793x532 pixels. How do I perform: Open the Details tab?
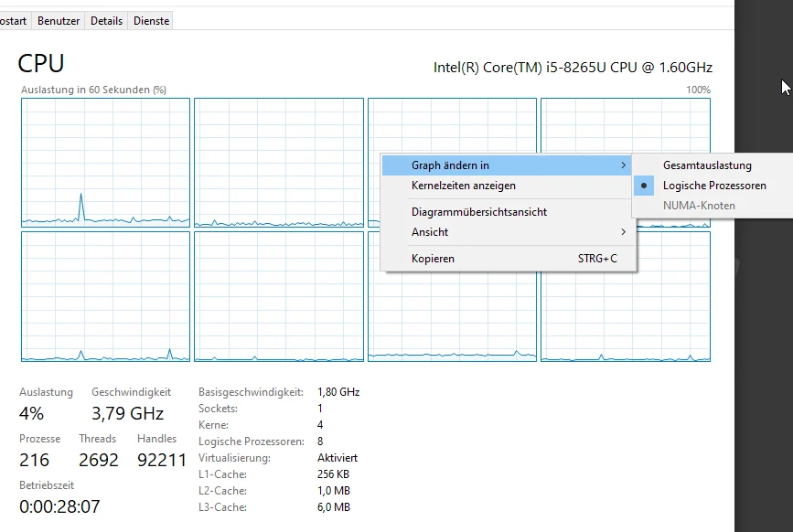106,21
